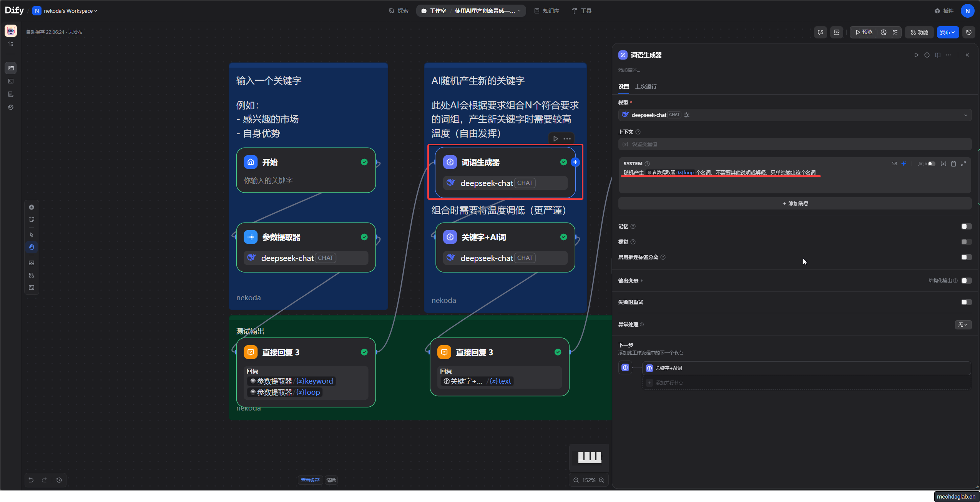This screenshot has height=502, width=980.
Task: Click the undo arrow icon
Action: pos(31,480)
